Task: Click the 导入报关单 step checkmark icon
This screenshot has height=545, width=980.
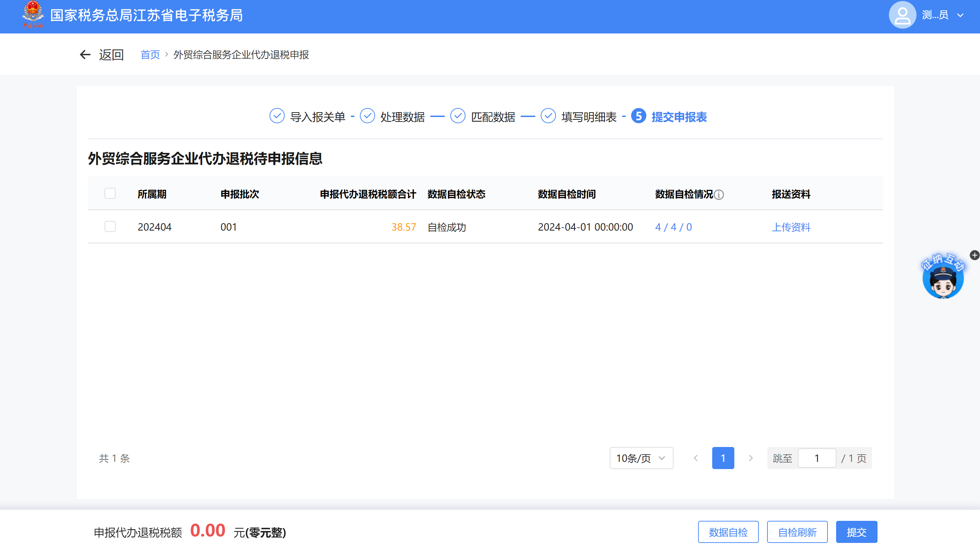Action: coord(277,116)
